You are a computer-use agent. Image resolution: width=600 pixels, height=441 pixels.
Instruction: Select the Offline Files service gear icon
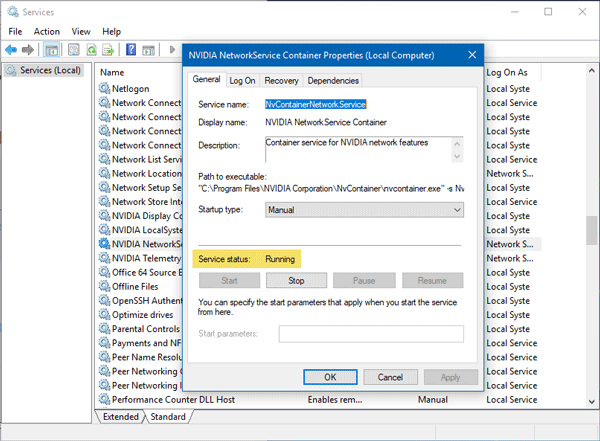[x=103, y=286]
